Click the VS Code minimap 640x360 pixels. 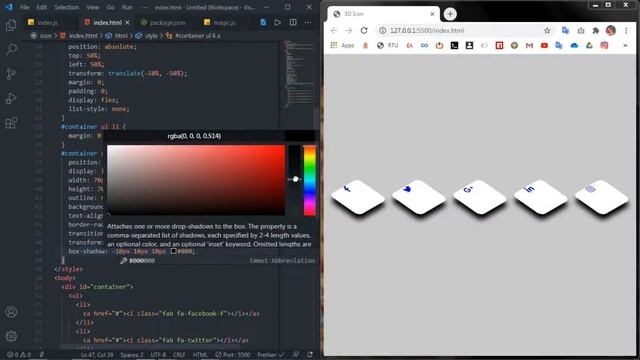tap(299, 73)
